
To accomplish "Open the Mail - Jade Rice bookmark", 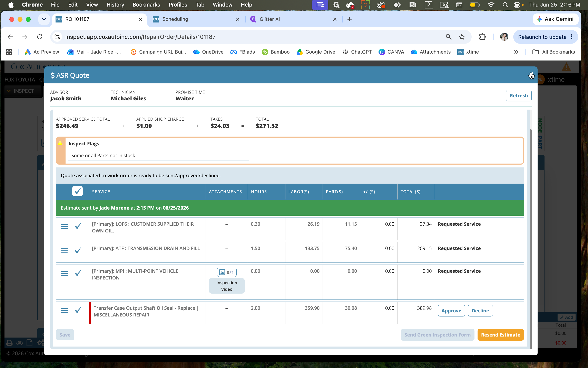I will (94, 52).
